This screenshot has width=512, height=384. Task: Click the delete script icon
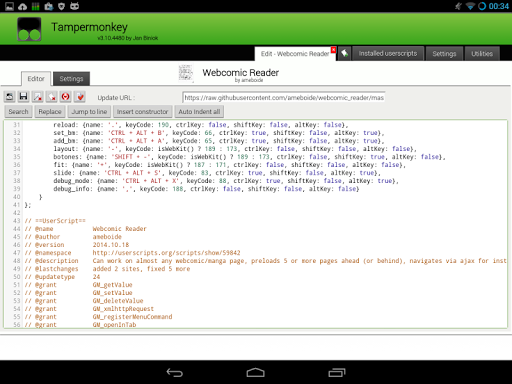[x=52, y=97]
